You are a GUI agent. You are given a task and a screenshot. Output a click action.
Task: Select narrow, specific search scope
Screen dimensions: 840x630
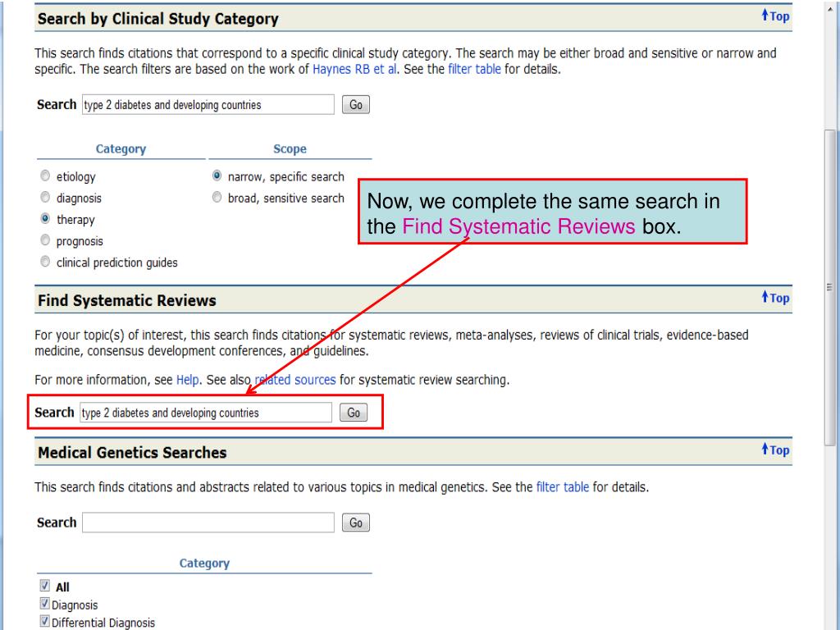tap(217, 176)
